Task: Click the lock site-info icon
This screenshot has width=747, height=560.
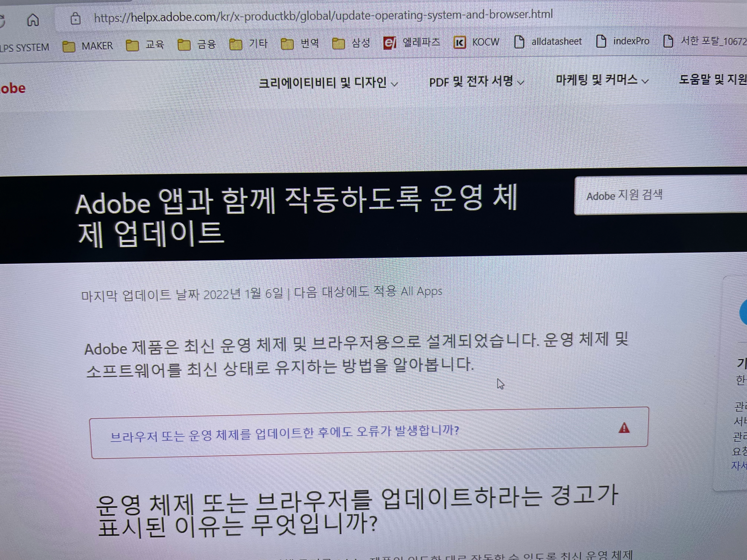Action: coord(75,19)
